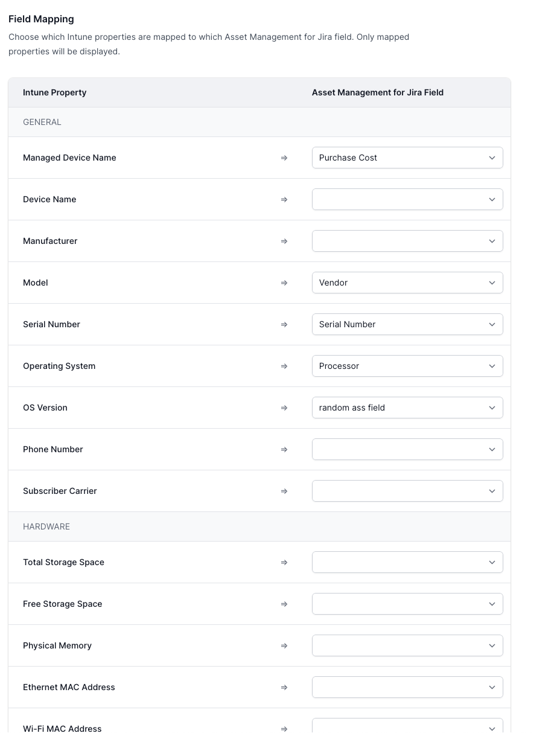Click the mapping arrow for Manufacturer
The height and width of the screenshot is (733, 560).
point(284,241)
